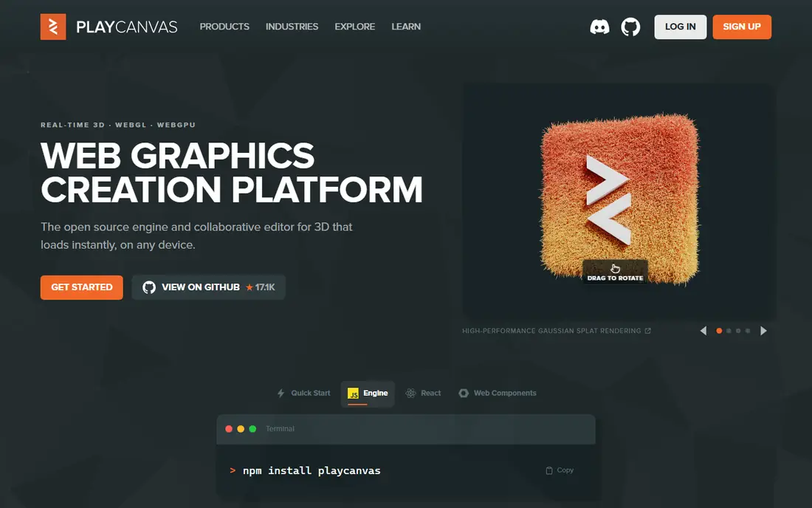
Task: Copy the npm install command
Action: click(560, 470)
